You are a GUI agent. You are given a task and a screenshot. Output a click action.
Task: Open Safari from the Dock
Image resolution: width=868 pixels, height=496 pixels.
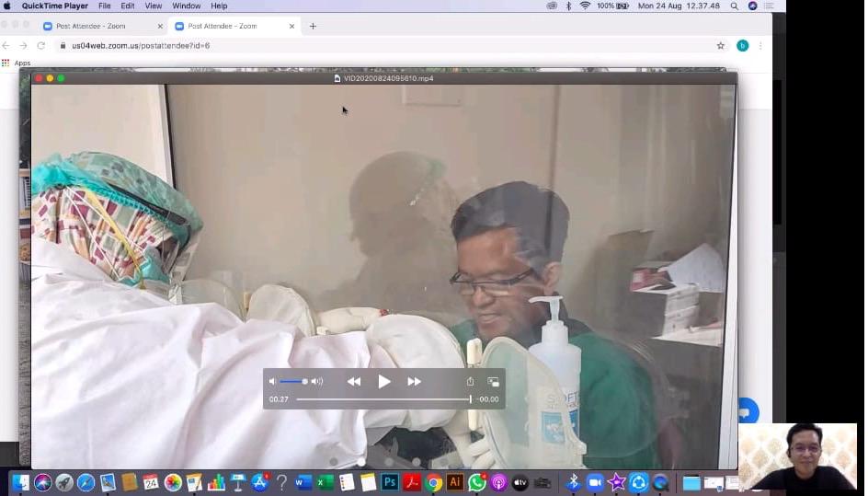pos(86,482)
